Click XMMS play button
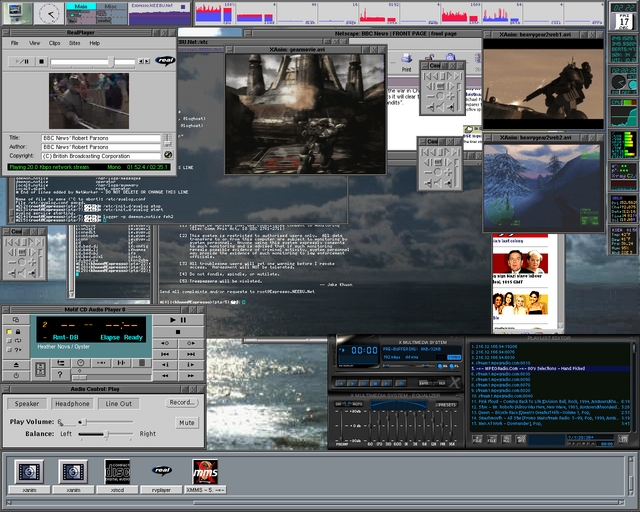The height and width of the screenshot is (512, 640). click(x=352, y=383)
